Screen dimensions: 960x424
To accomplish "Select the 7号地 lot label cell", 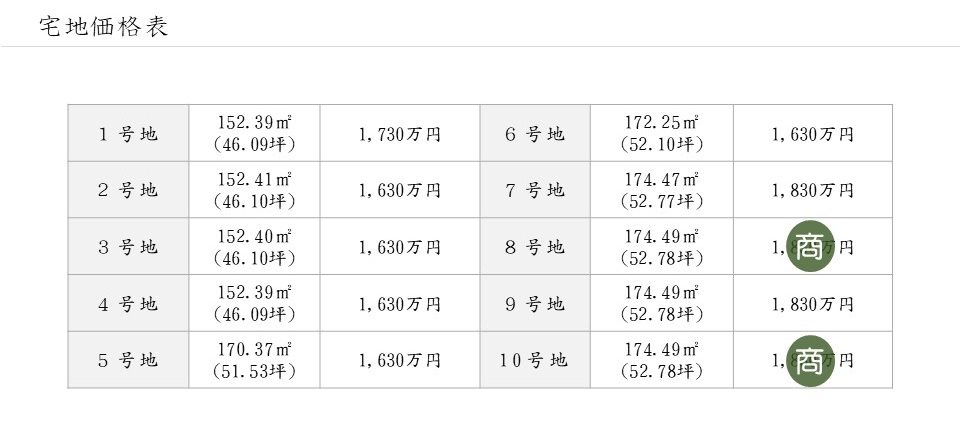I will 535,190.
